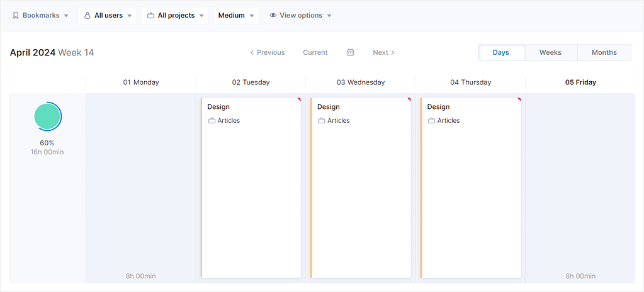Select the 05 Friday column header
This screenshot has width=644, height=292.
(x=581, y=82)
